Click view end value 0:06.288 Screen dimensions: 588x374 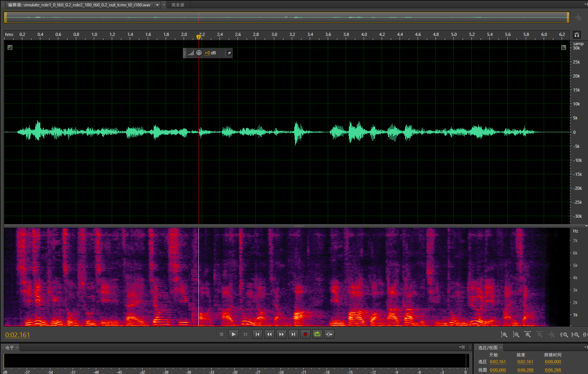click(525, 370)
